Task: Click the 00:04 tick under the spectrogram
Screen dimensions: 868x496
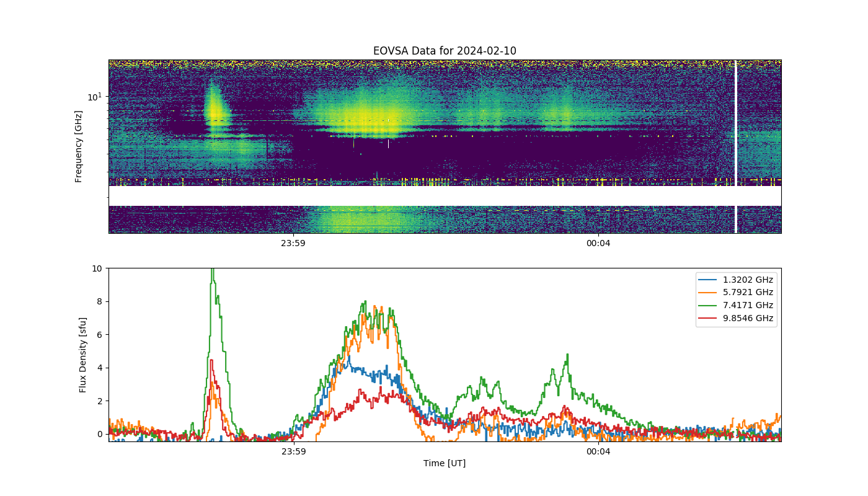Action: pos(598,243)
